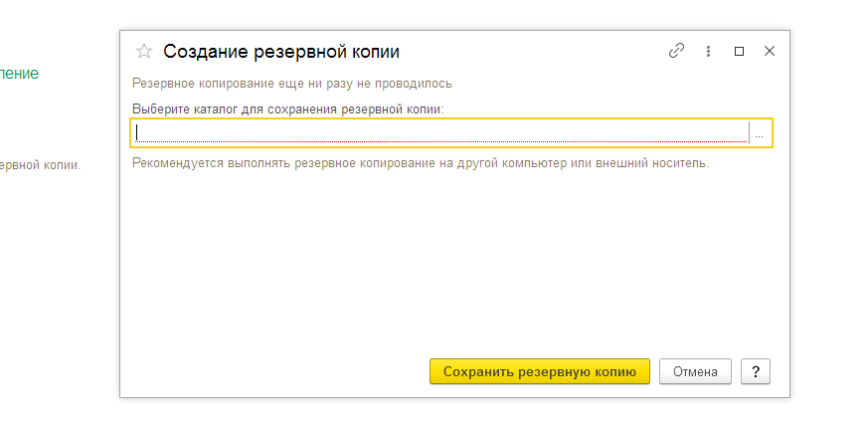Image resolution: width=868 pixels, height=430 pixels.
Task: Open help with the question mark button
Action: click(x=756, y=371)
